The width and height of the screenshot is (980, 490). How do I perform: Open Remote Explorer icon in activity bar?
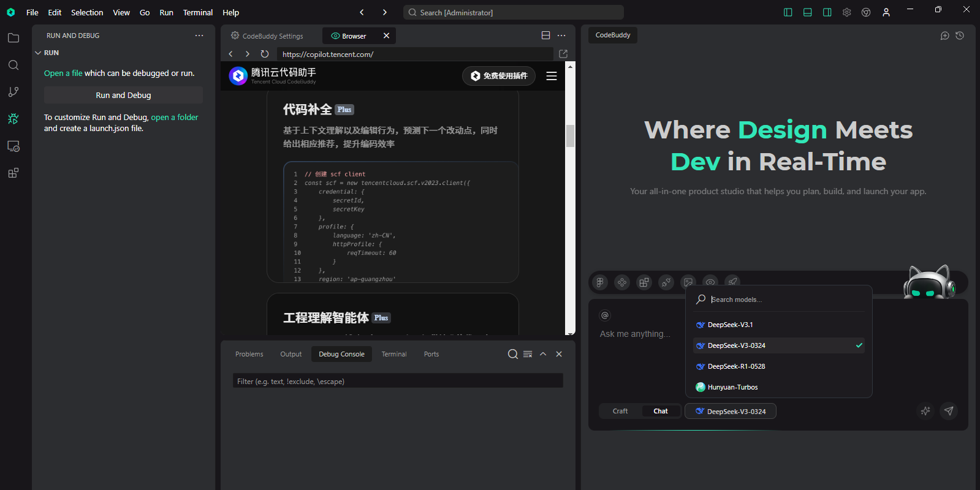click(x=13, y=146)
